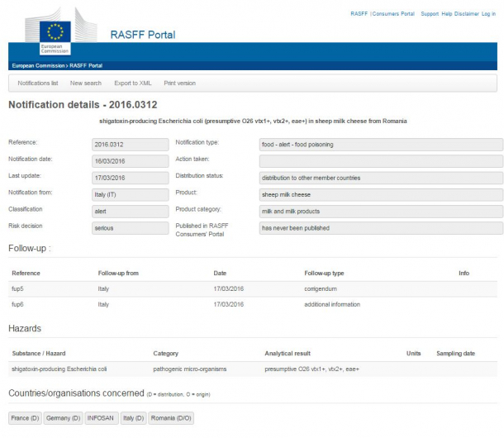Click the Romania (D/O) country tag
504x438 pixels.
pyautogui.click(x=171, y=418)
